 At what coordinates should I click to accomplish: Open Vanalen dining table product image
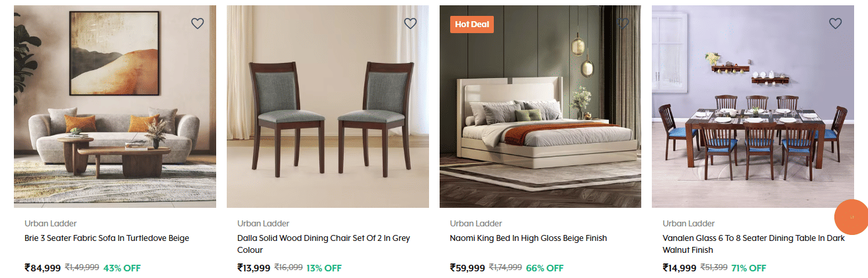coord(753,107)
